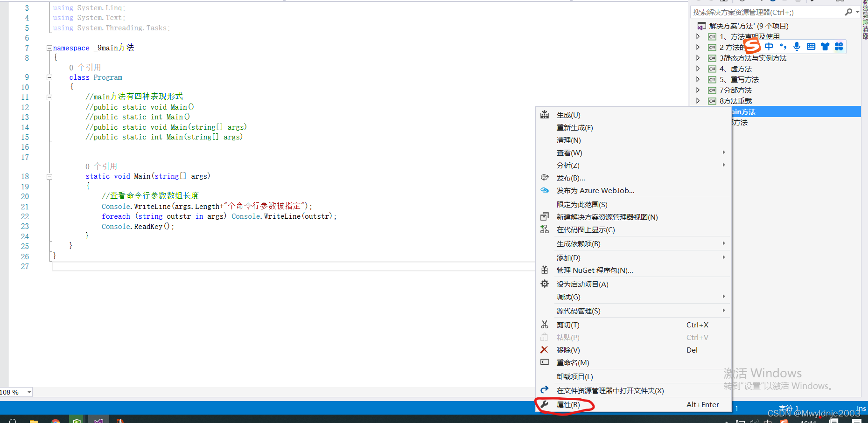Choose 生成(U) from the context menu
Screen dimensions: 868x423
[x=633, y=115]
